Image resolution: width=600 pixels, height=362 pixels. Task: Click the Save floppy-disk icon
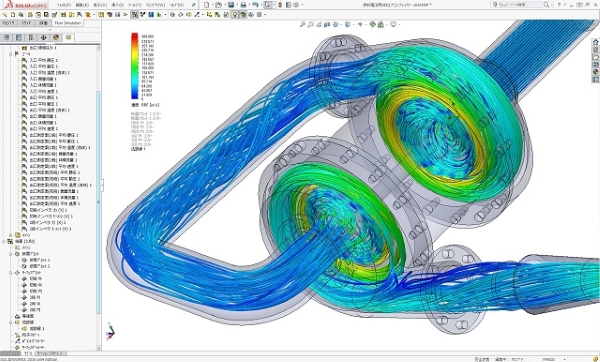click(x=231, y=5)
